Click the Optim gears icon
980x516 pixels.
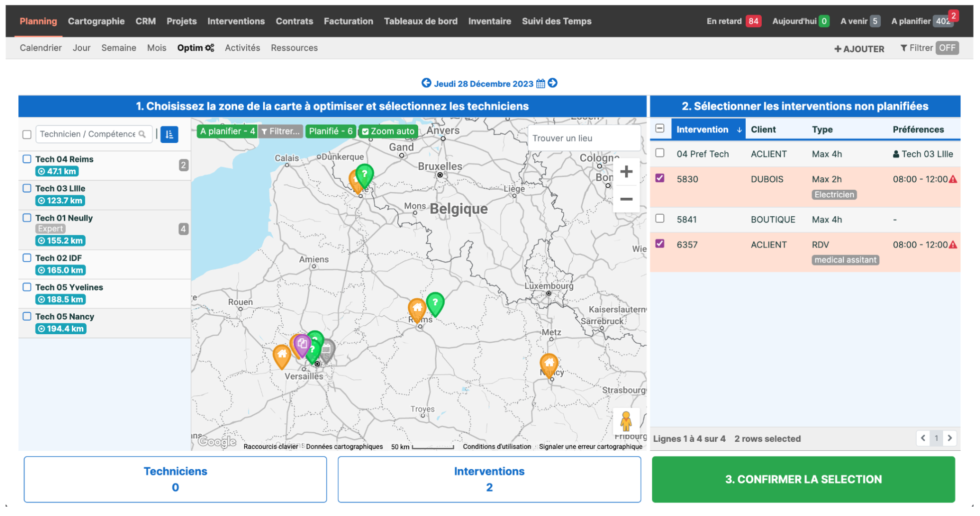point(210,48)
